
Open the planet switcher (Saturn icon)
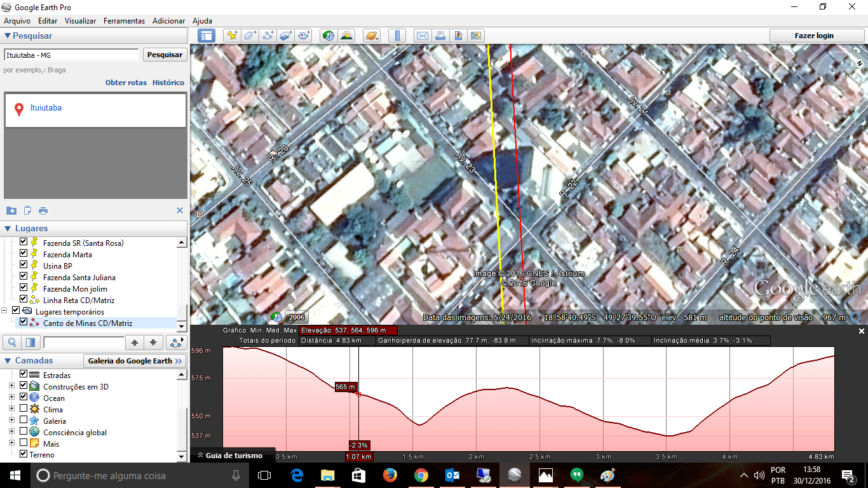371,36
